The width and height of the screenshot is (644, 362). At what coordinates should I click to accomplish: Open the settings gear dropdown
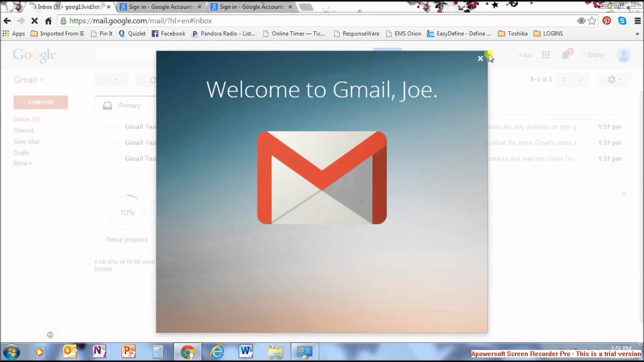tap(614, 80)
